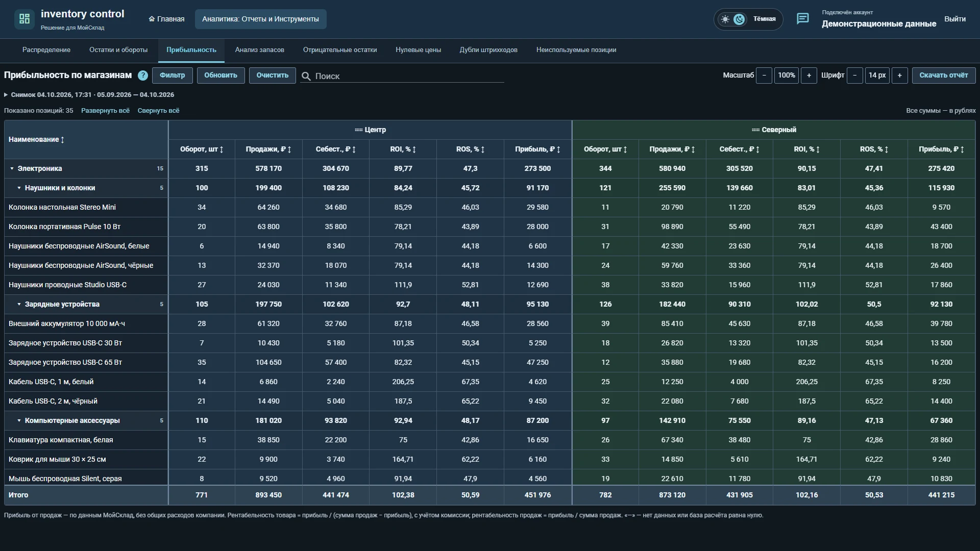This screenshot has width=980, height=551.
Task: Click the Обновить button
Action: click(220, 76)
